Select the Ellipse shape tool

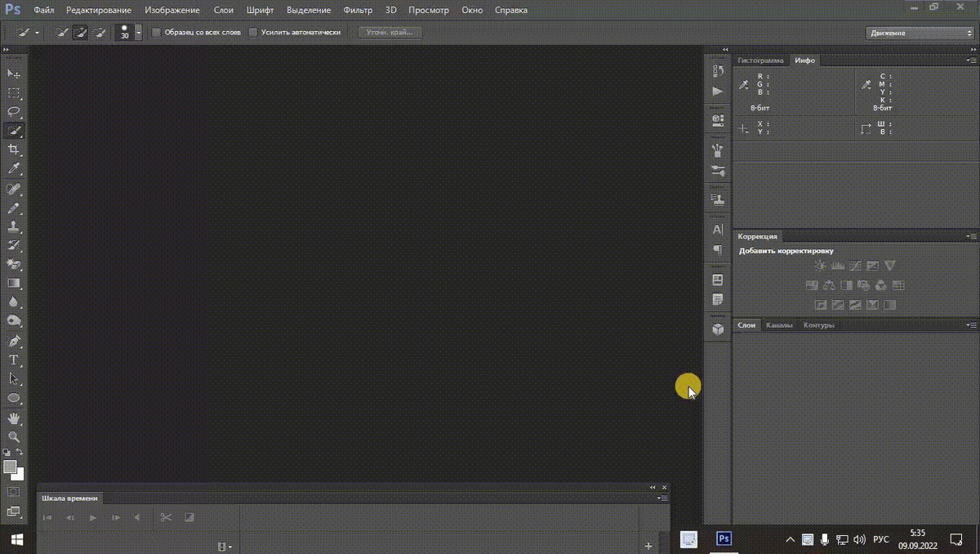pos(14,398)
